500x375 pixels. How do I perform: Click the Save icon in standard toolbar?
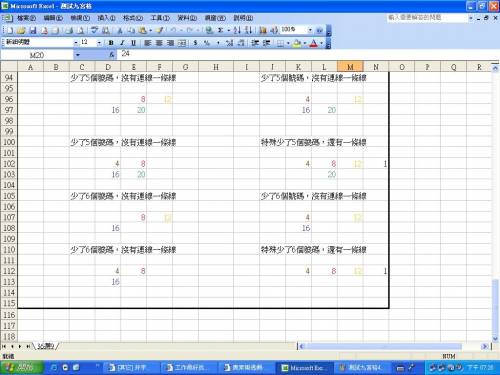coord(33,31)
